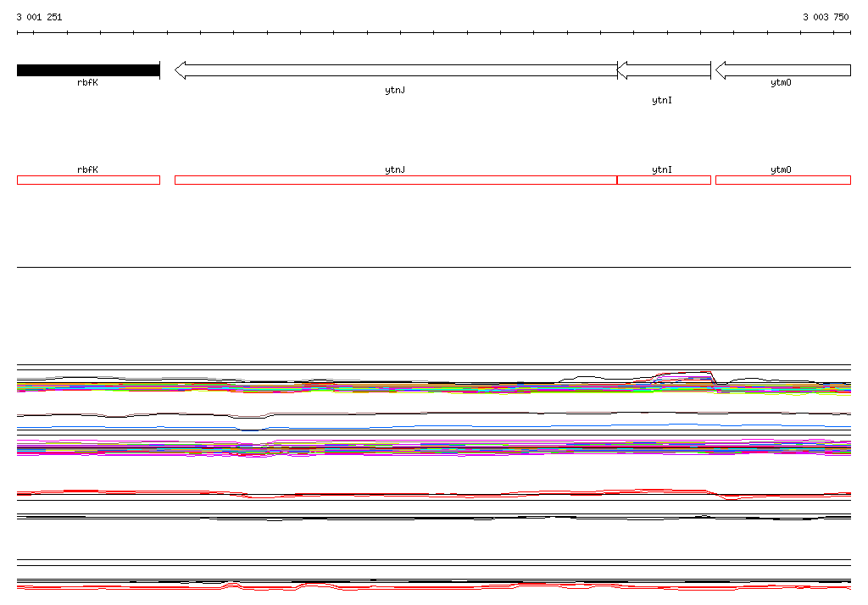
Task: Click the ytnI label below the arrow
Action: click(x=661, y=100)
